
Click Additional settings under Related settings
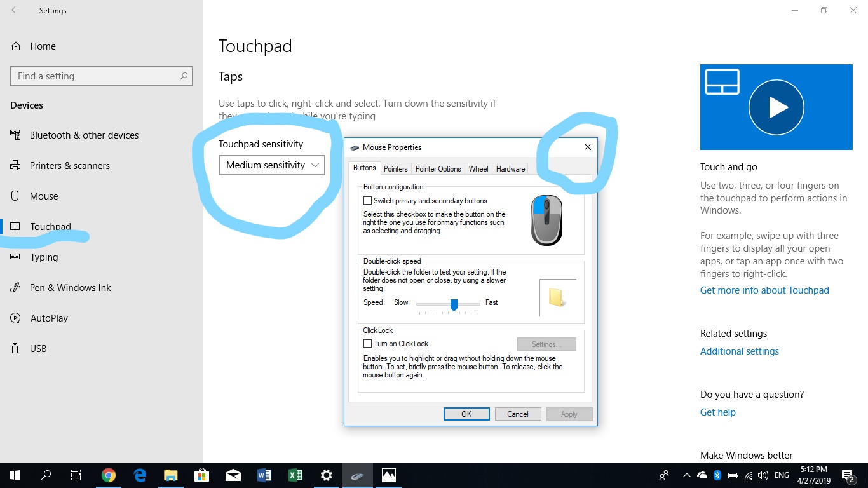click(x=739, y=351)
